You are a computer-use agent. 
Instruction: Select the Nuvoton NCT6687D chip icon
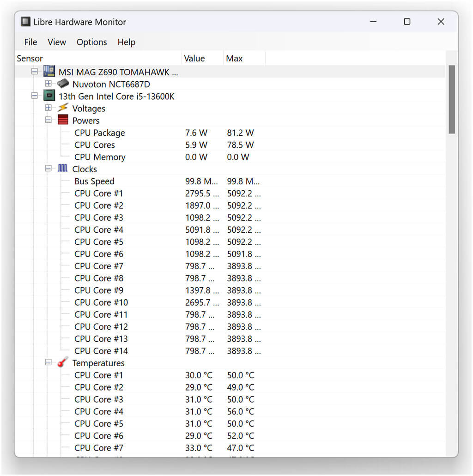(x=63, y=84)
